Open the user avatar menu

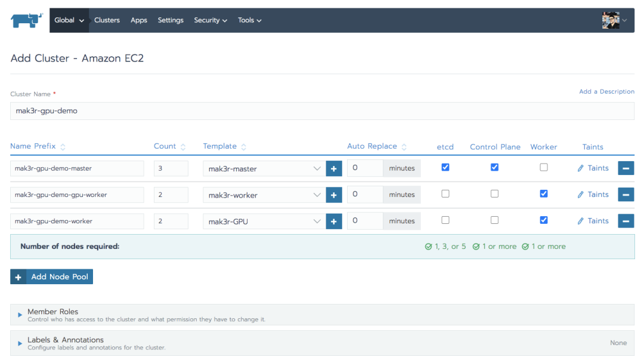pyautogui.click(x=614, y=20)
